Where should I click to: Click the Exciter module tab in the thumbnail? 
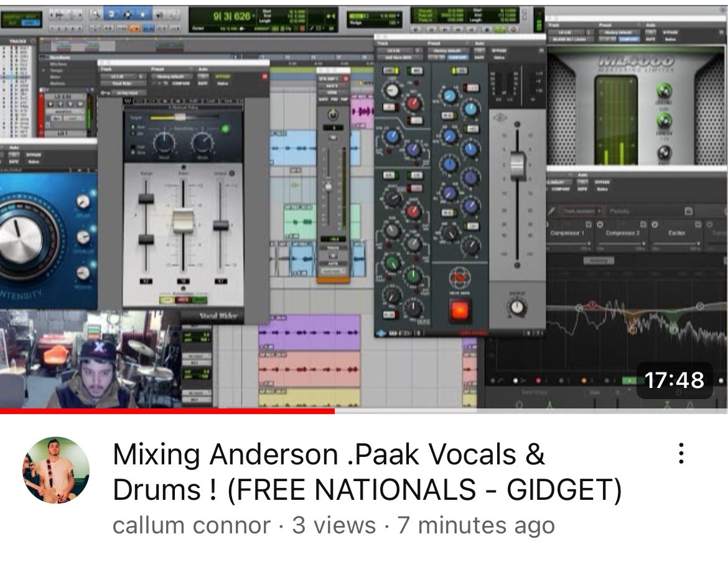pos(676,233)
